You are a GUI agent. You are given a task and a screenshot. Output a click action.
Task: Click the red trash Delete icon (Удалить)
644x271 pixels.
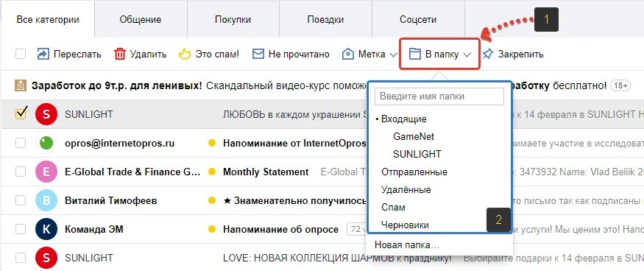119,54
